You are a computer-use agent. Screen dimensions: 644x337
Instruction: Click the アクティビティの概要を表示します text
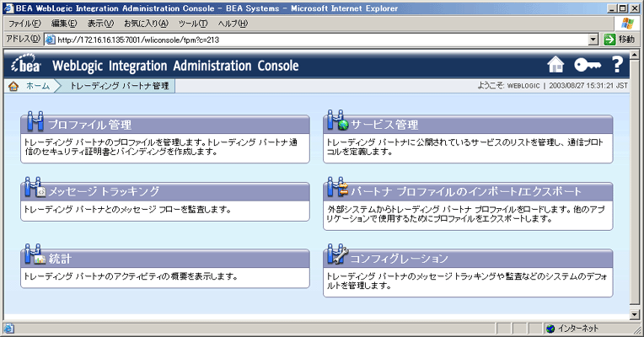131,276
